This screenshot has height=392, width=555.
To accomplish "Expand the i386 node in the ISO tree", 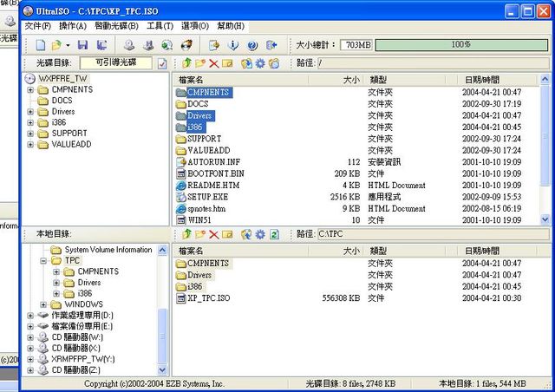I will [x=30, y=123].
